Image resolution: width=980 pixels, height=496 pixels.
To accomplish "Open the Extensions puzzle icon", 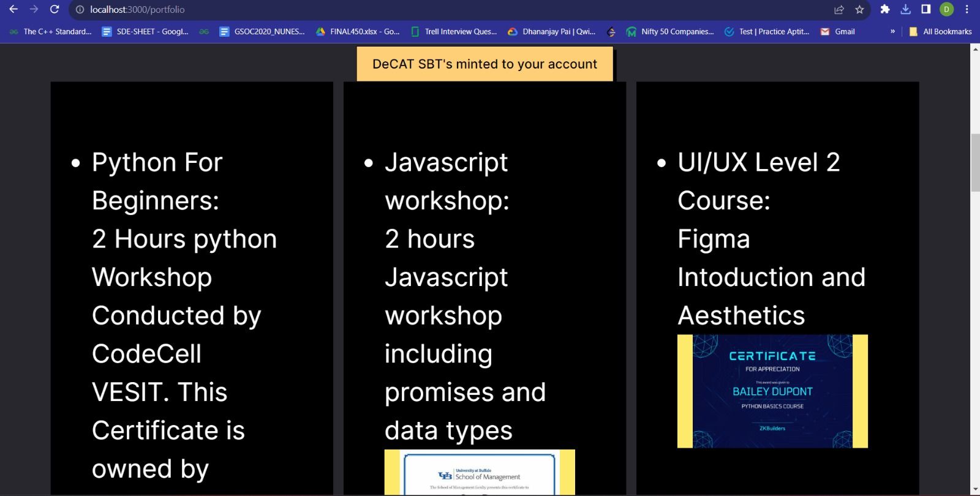I will click(x=885, y=9).
